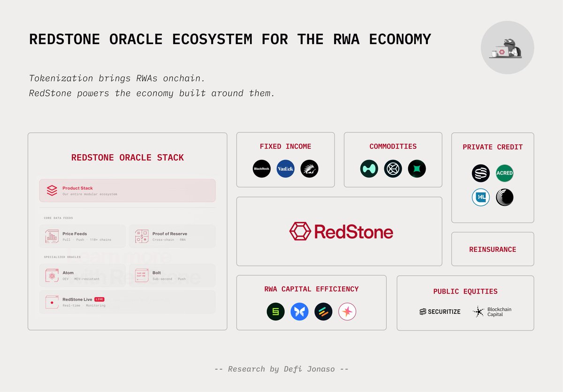Select the REINSURANCE box label
Screen dimensions: 563x392
pyautogui.click(x=493, y=249)
